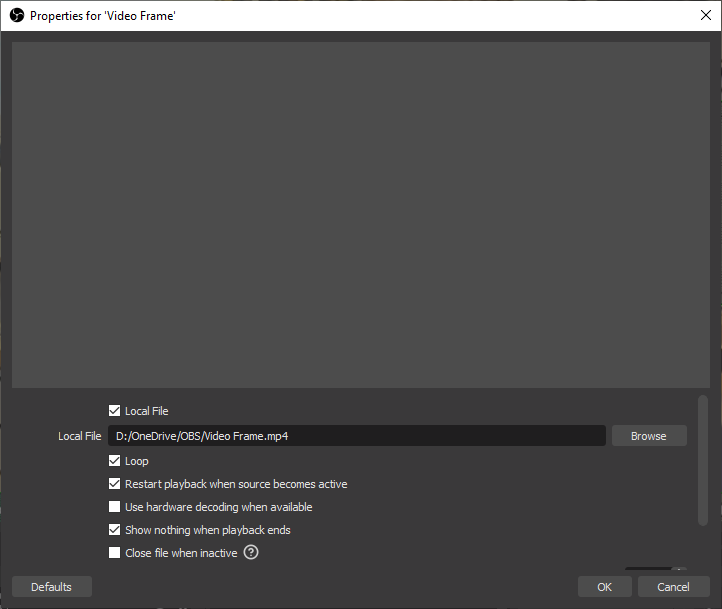
Task: Click the Local File path input field
Action: (357, 435)
